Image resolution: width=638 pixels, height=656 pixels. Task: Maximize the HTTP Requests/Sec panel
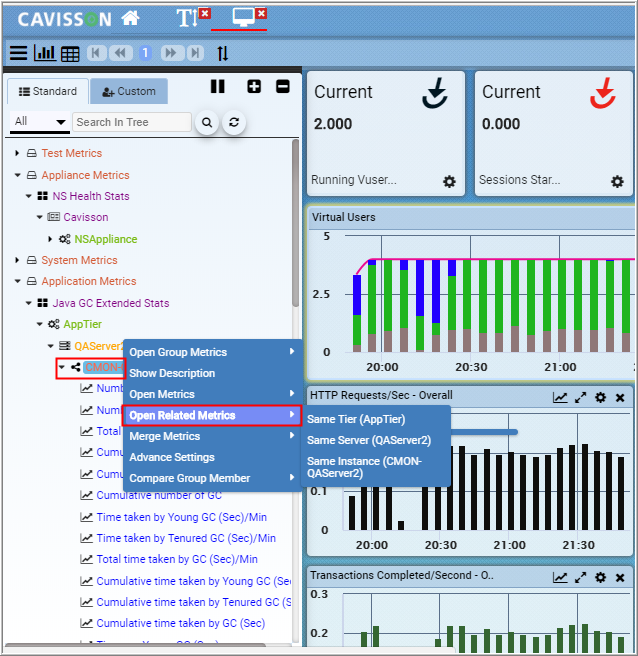pos(580,397)
